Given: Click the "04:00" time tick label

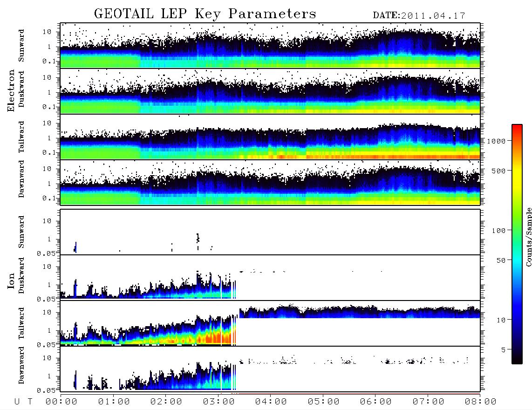Looking at the screenshot, I should [x=271, y=402].
